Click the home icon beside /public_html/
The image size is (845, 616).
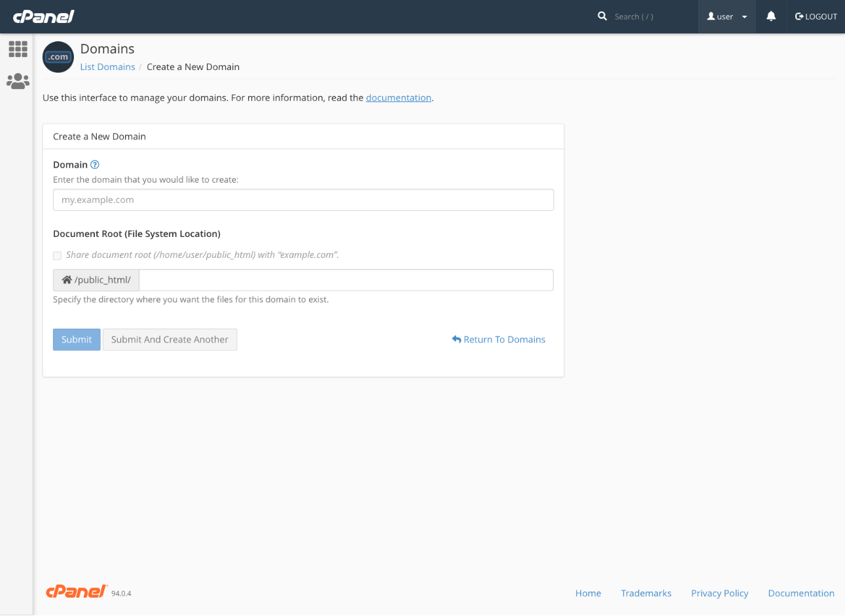67,280
